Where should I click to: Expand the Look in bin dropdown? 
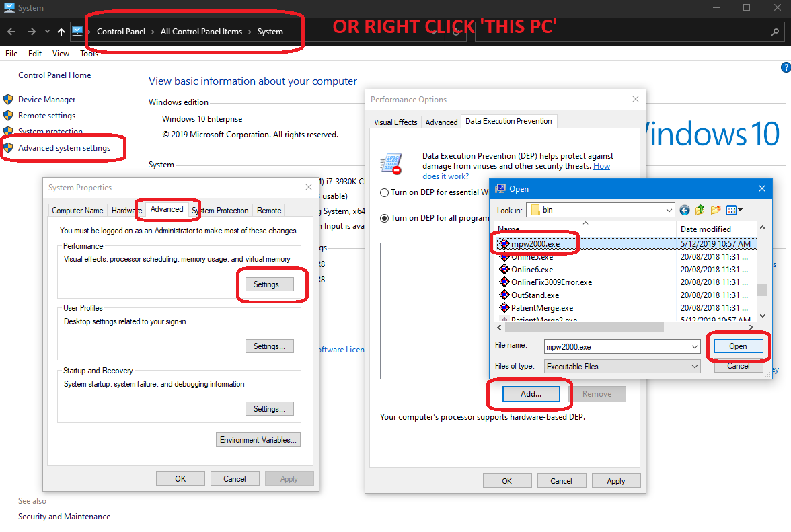669,211
